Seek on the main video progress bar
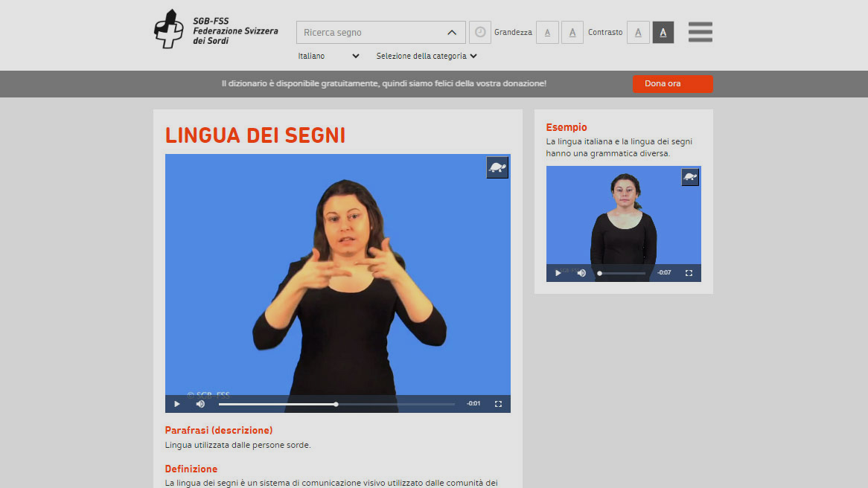868x488 pixels. 336,404
